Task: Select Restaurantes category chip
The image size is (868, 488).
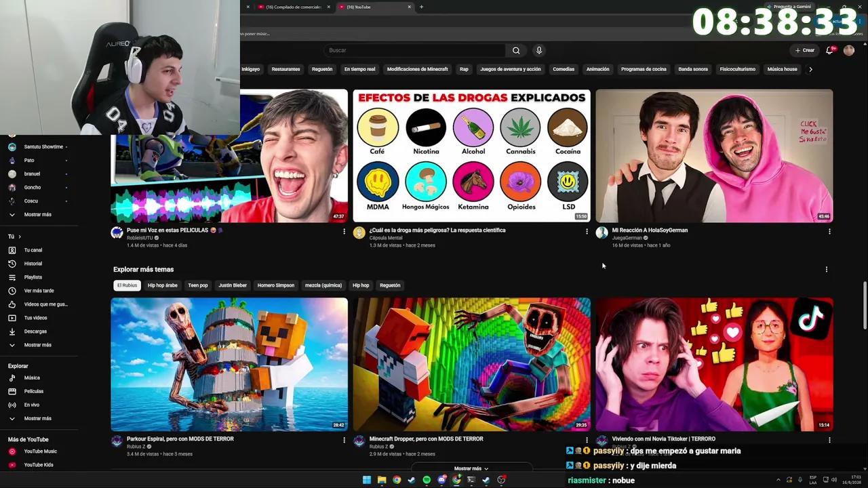Action: [285, 69]
